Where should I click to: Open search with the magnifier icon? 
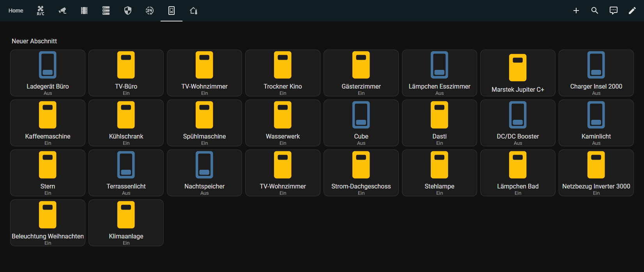pyautogui.click(x=595, y=11)
